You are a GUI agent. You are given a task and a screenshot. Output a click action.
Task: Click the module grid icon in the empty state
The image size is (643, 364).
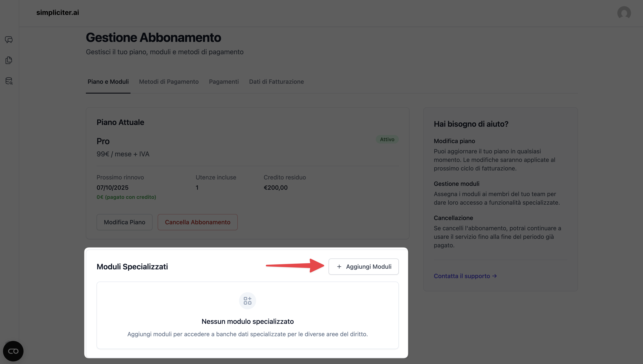247,301
